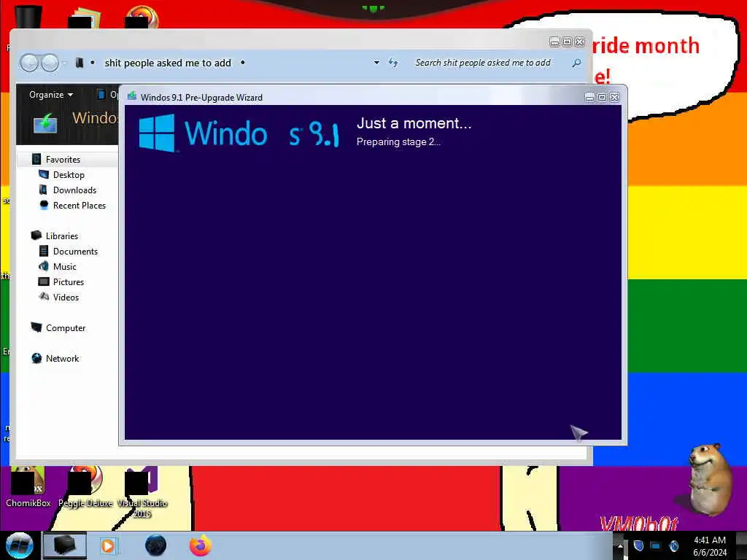Minimize the Explorer window

click(x=554, y=42)
